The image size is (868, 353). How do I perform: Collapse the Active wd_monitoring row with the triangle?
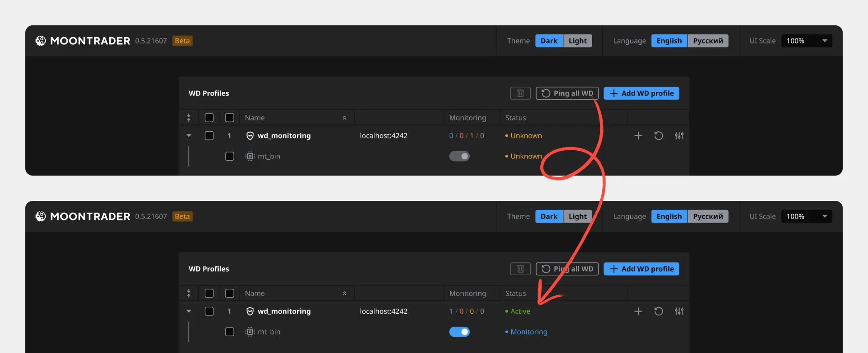pyautogui.click(x=189, y=311)
